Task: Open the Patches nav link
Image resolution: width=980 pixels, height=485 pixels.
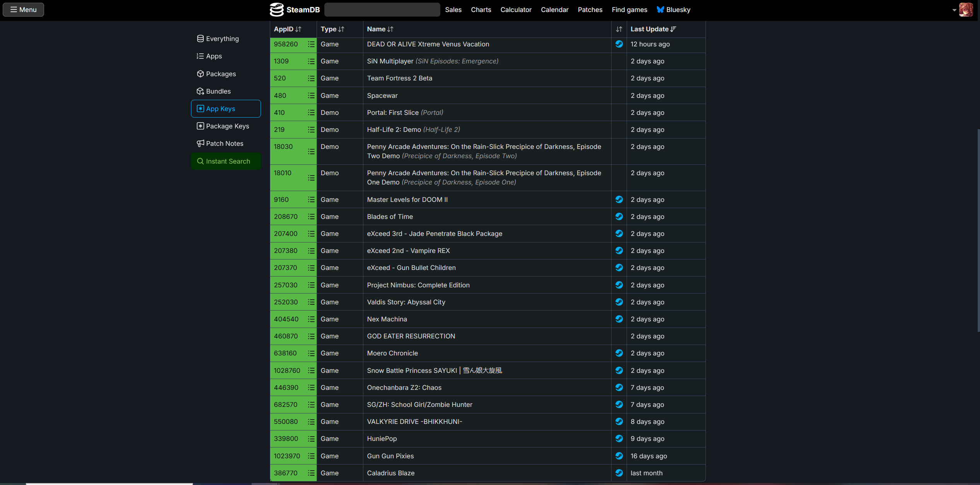Action: click(x=590, y=10)
